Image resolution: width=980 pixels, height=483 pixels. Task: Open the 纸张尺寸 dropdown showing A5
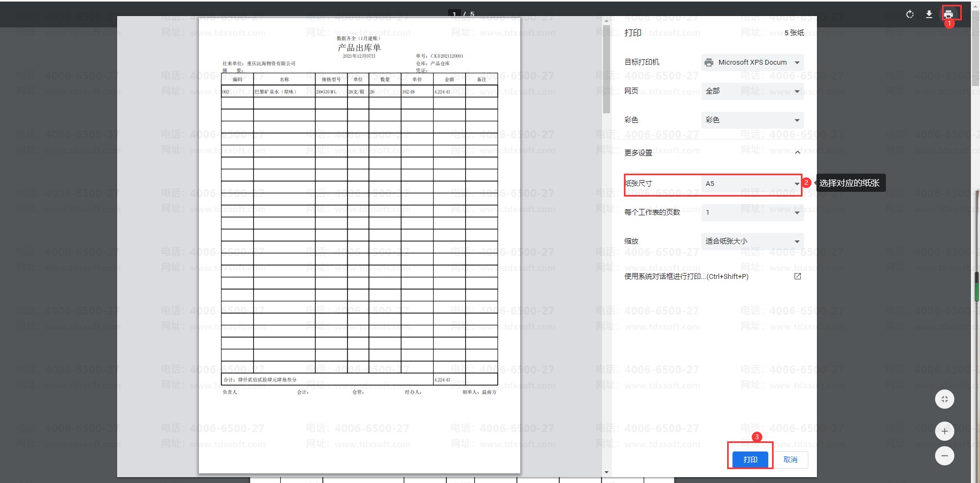pyautogui.click(x=752, y=184)
